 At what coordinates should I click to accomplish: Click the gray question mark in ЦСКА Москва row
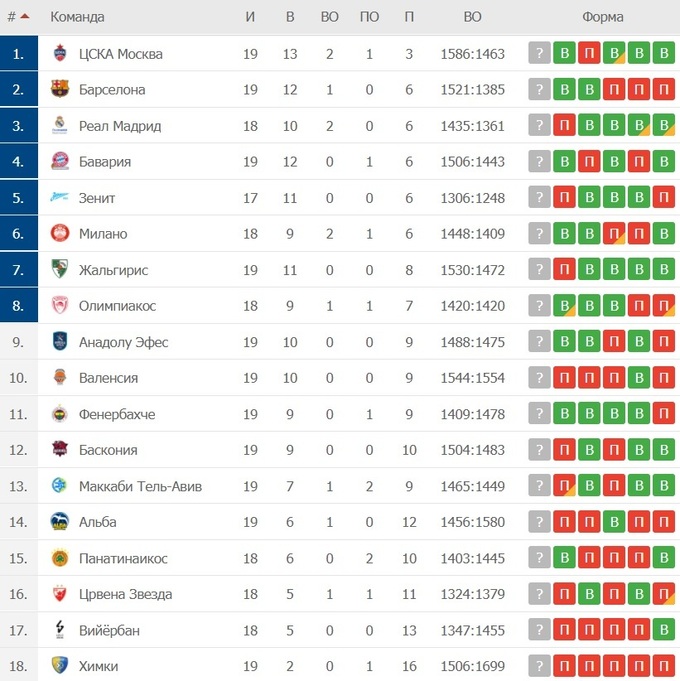(540, 54)
